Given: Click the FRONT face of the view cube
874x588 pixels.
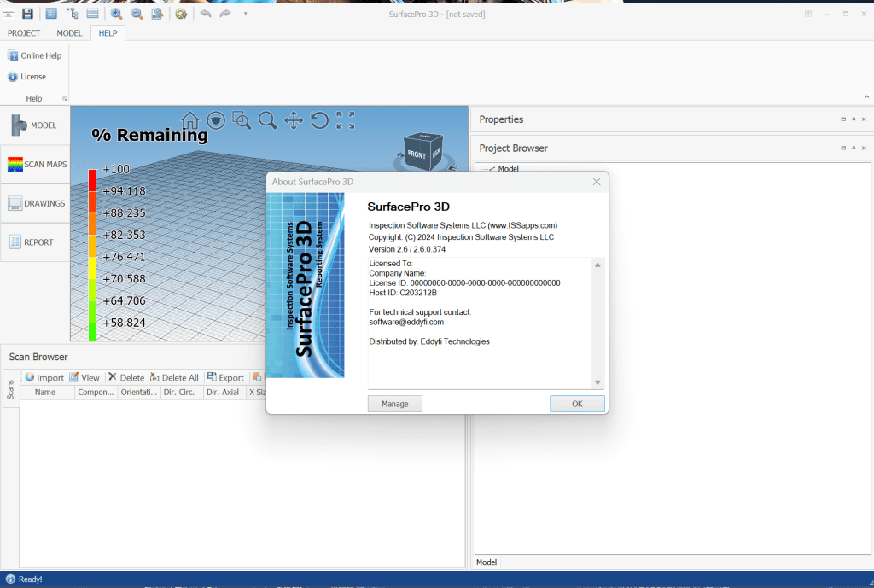Looking at the screenshot, I should coord(417,154).
